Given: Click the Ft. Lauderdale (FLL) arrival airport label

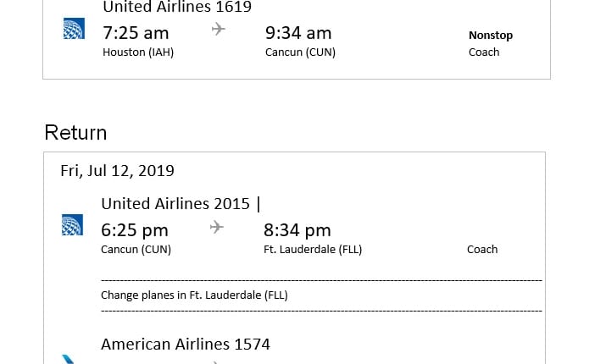Looking at the screenshot, I should pyautogui.click(x=313, y=250).
